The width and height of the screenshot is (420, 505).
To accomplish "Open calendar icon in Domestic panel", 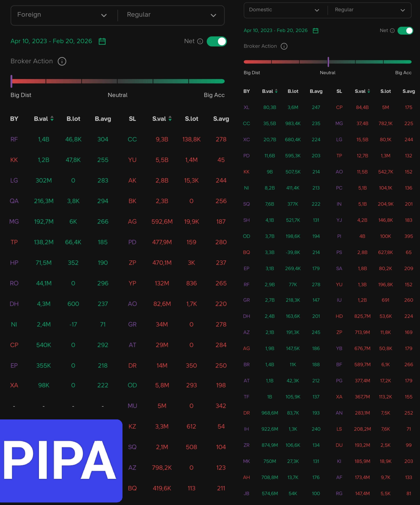I will (x=315, y=31).
